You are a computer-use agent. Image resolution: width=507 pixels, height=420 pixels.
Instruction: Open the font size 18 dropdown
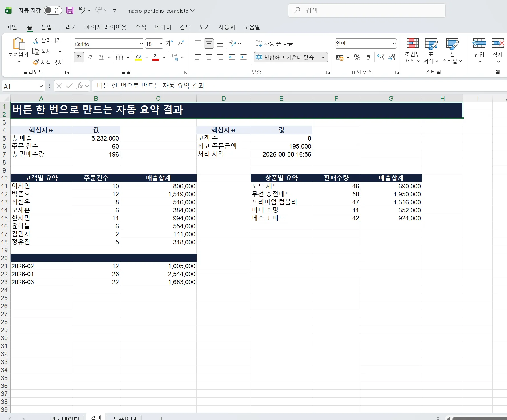pyautogui.click(x=161, y=44)
